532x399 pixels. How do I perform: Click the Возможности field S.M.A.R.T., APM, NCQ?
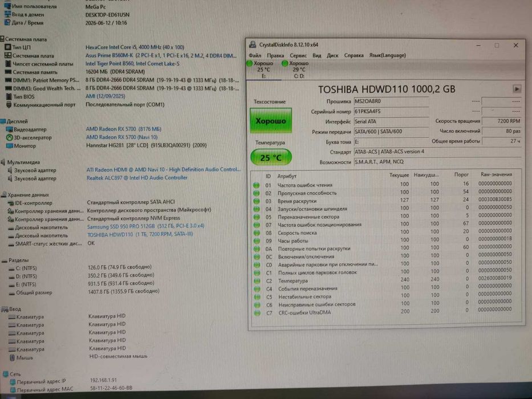pyautogui.click(x=437, y=162)
